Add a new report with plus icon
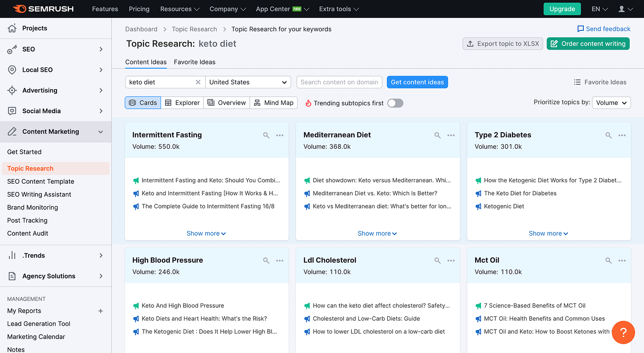644x353 pixels. (x=101, y=311)
